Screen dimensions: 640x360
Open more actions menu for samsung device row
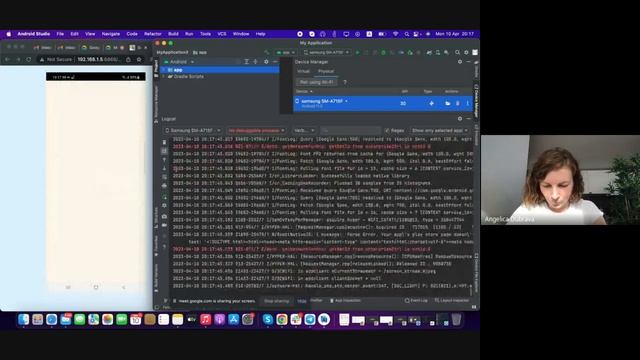pyautogui.click(x=468, y=104)
